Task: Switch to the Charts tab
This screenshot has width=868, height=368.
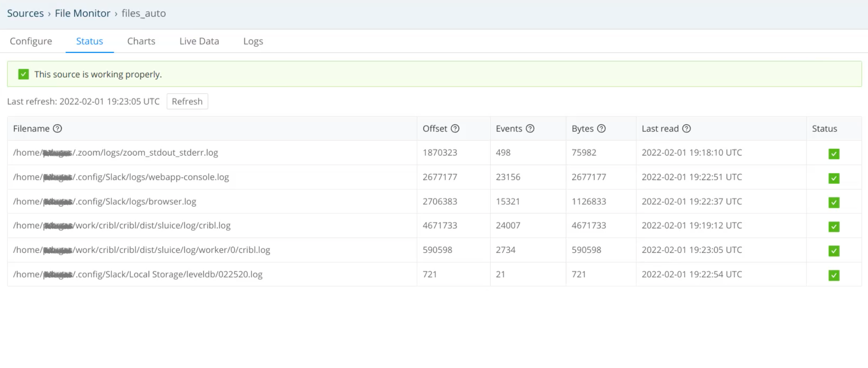Action: (141, 41)
